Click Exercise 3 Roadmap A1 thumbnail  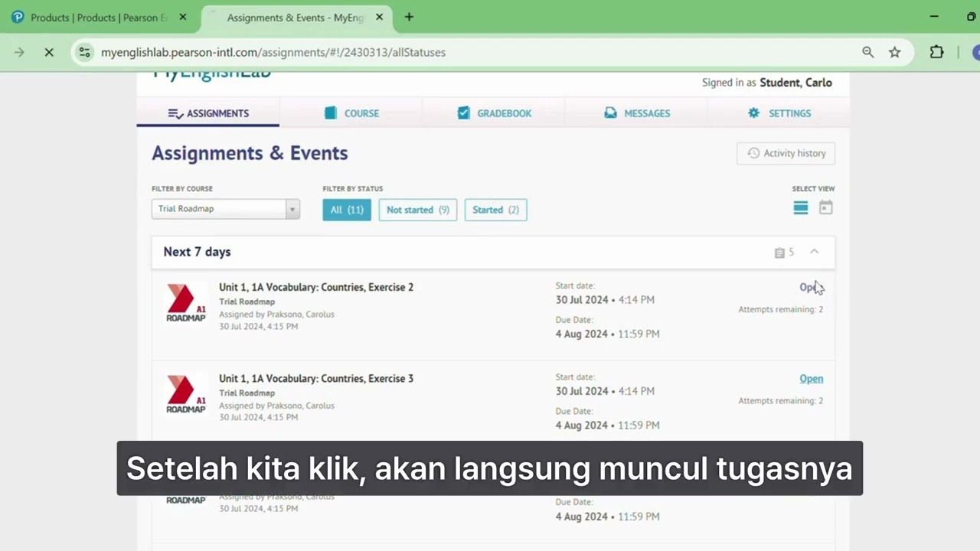click(186, 395)
